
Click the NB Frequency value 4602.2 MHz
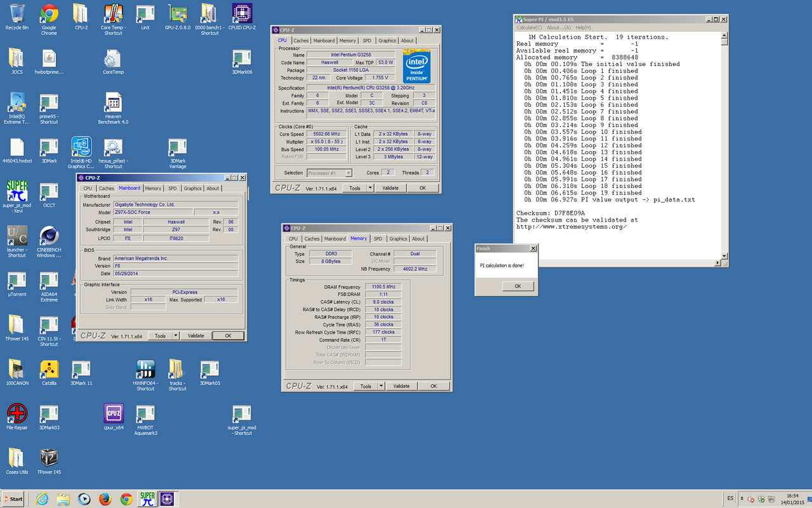click(415, 269)
